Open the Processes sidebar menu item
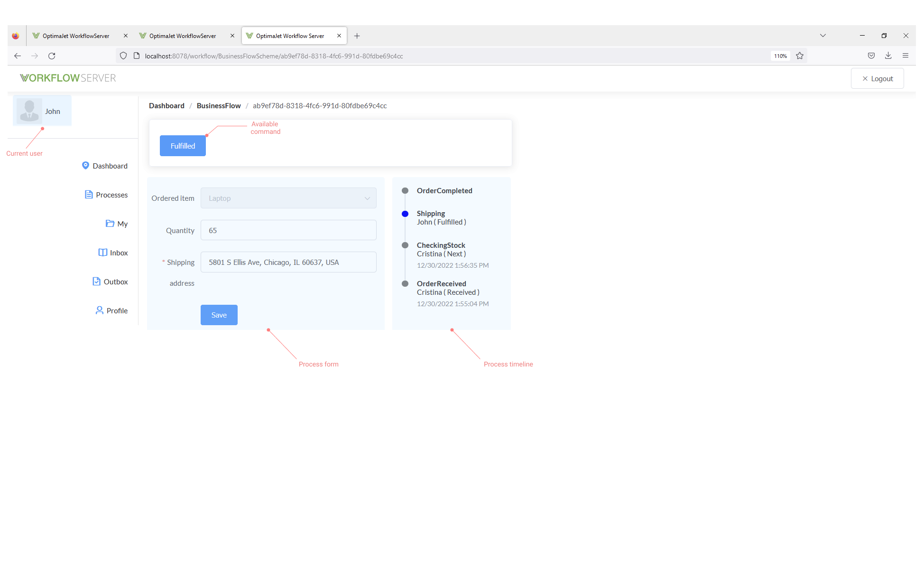Viewport: 924px width, 563px height. tap(106, 195)
